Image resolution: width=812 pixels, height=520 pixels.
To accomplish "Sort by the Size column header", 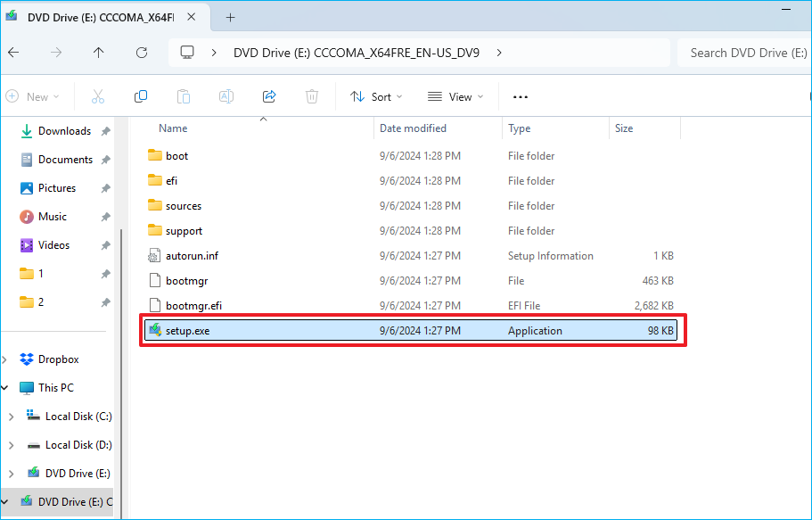I will click(x=624, y=128).
